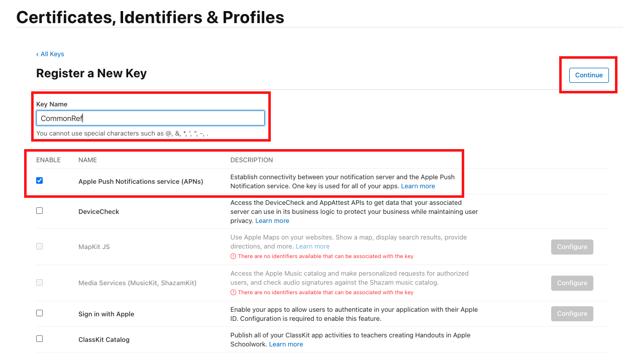Viewport: 623px width, 364px height.
Task: Click the MapKit JS error warning icon
Action: [x=233, y=257]
